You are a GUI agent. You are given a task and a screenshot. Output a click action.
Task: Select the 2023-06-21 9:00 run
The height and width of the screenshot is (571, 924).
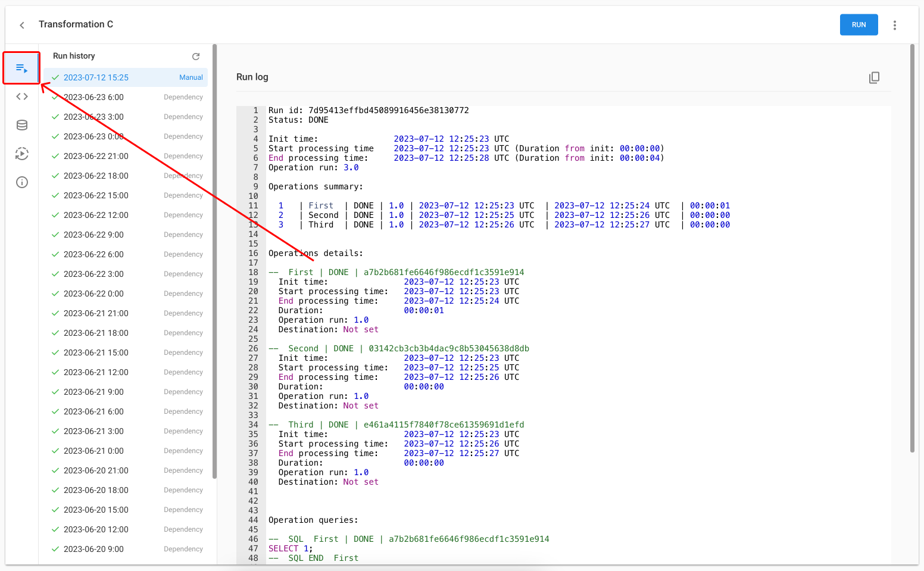pos(126,392)
